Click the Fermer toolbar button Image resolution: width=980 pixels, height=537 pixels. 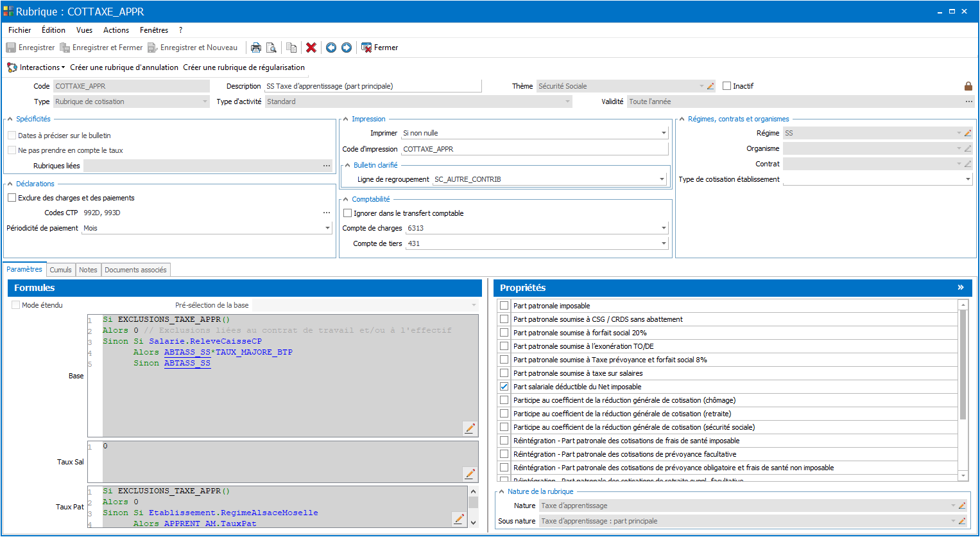(x=380, y=48)
